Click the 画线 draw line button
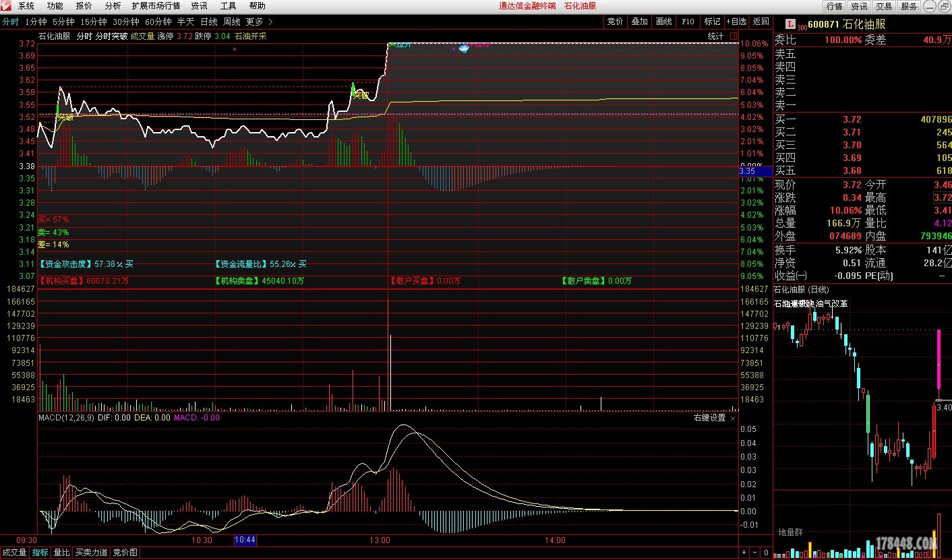952x560 pixels. pos(663,22)
